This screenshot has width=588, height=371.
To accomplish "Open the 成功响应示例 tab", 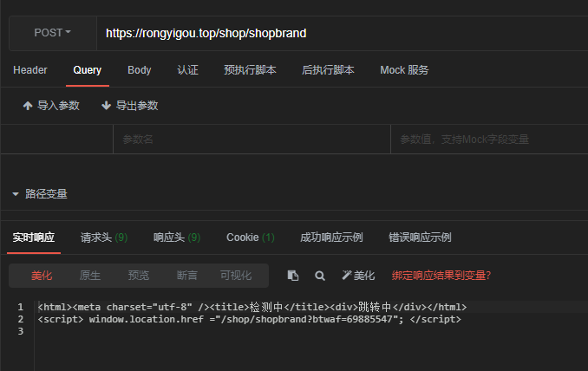I will (331, 238).
